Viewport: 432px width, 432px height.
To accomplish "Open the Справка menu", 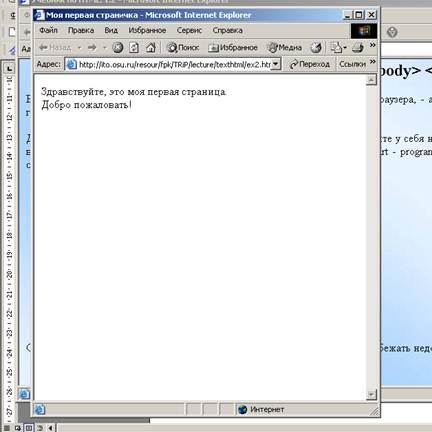I will click(x=228, y=30).
